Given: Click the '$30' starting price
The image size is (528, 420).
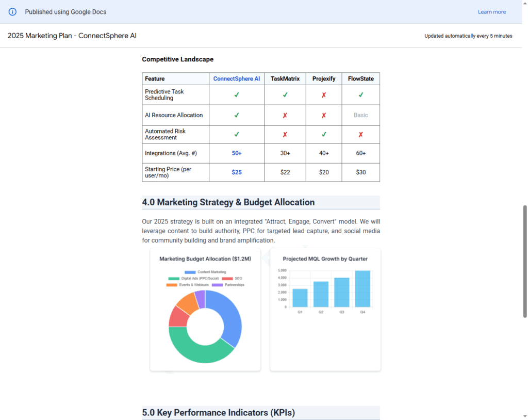Looking at the screenshot, I should pos(360,172).
